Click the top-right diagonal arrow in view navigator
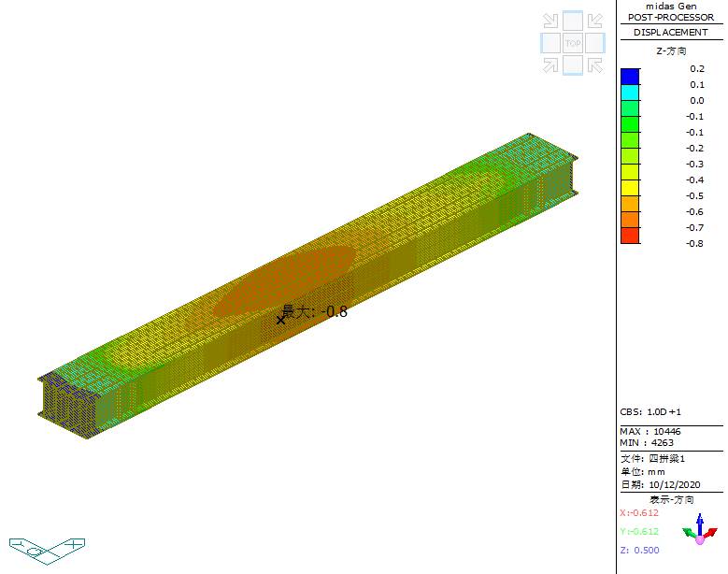Viewport: 728px width, 574px height. point(595,21)
